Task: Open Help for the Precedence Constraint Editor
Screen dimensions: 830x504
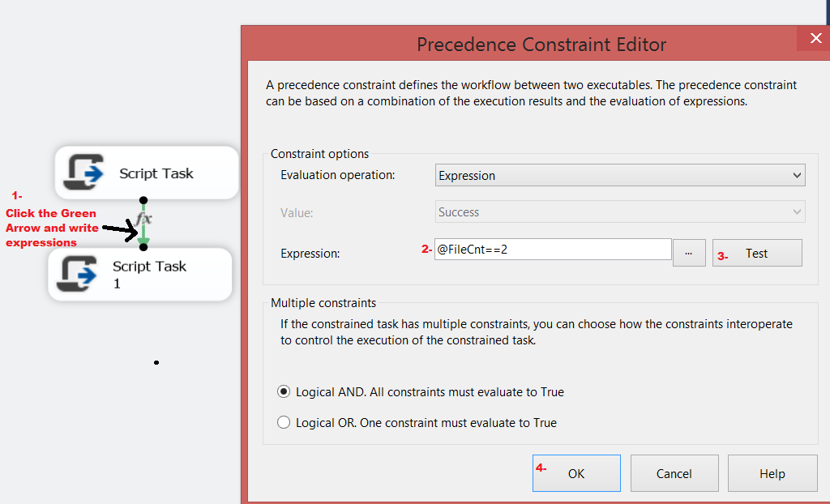Action: pyautogui.click(x=772, y=473)
